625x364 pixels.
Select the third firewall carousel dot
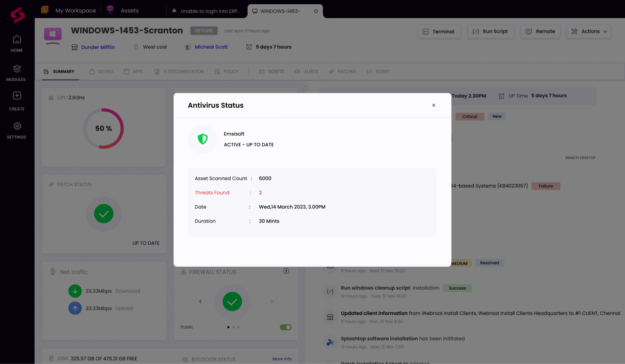click(x=239, y=327)
